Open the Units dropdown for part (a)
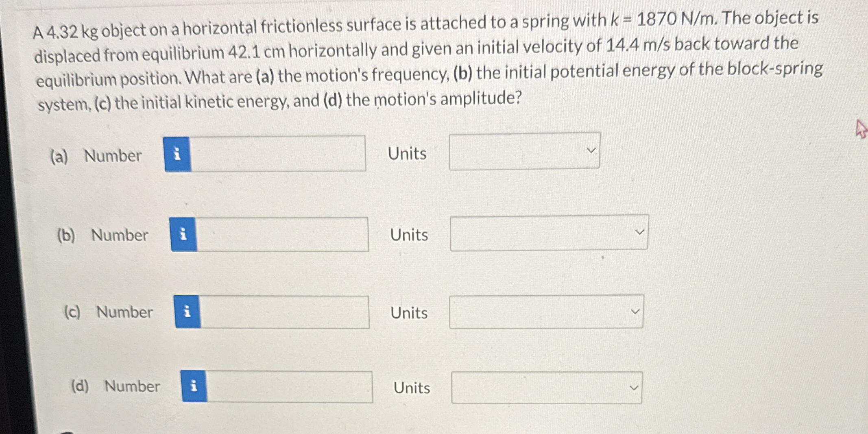The height and width of the screenshot is (434, 868). coord(524,152)
